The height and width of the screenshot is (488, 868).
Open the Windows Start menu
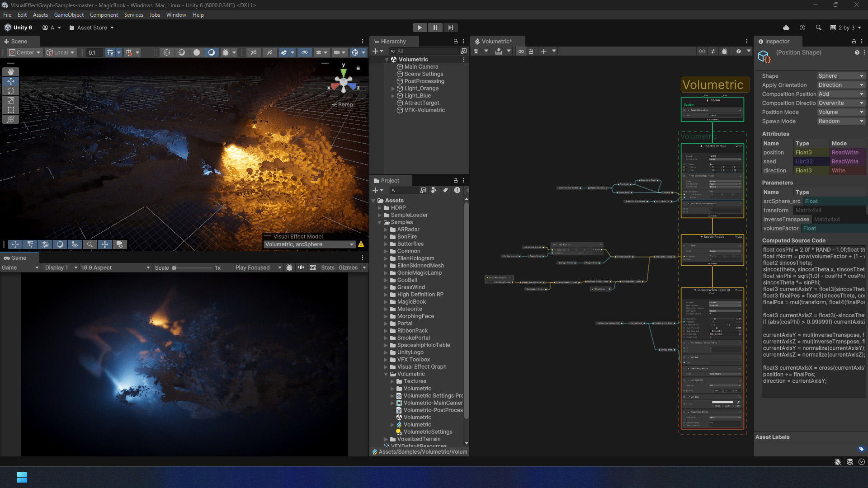click(x=22, y=477)
